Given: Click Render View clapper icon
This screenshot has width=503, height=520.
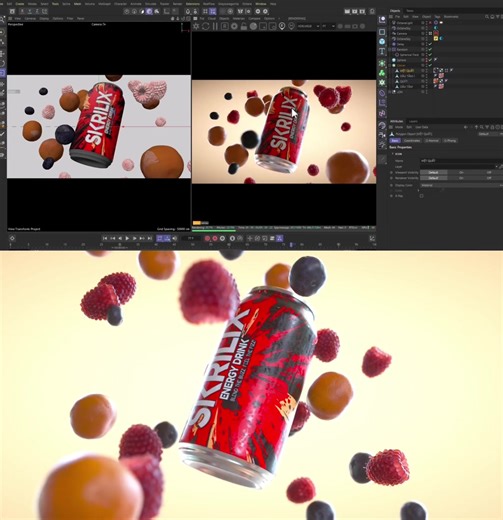Looking at the screenshot, I should tap(347, 11).
